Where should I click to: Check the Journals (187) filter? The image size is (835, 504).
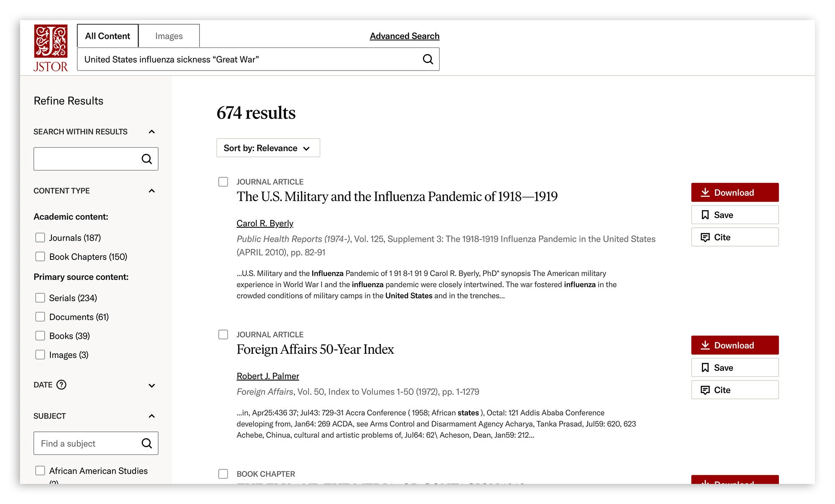pyautogui.click(x=40, y=238)
